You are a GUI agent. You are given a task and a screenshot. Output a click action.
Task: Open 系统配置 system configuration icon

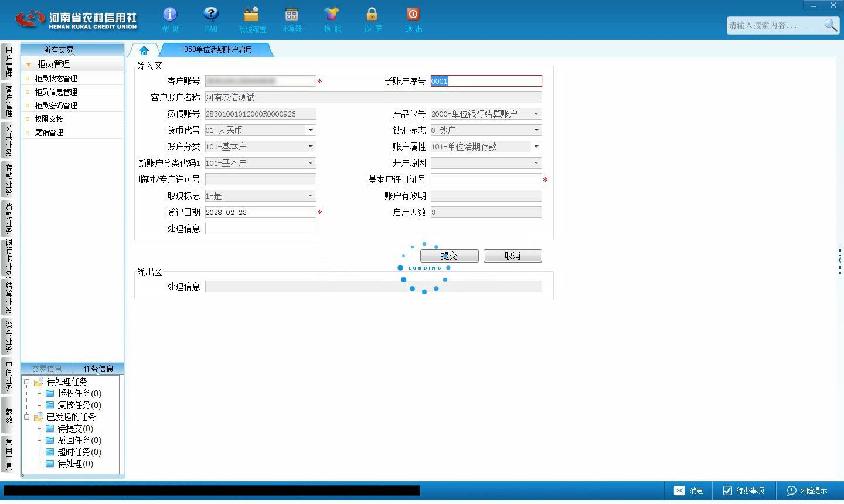click(x=251, y=14)
